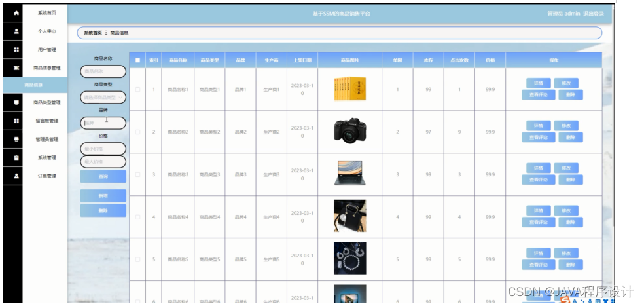Click the user icon beside 订单管理

point(16,176)
